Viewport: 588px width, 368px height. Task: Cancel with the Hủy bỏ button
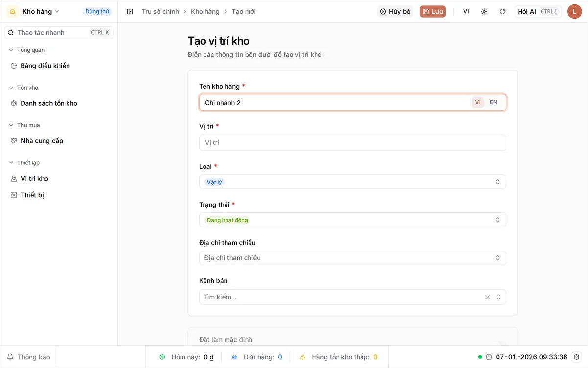click(x=395, y=11)
